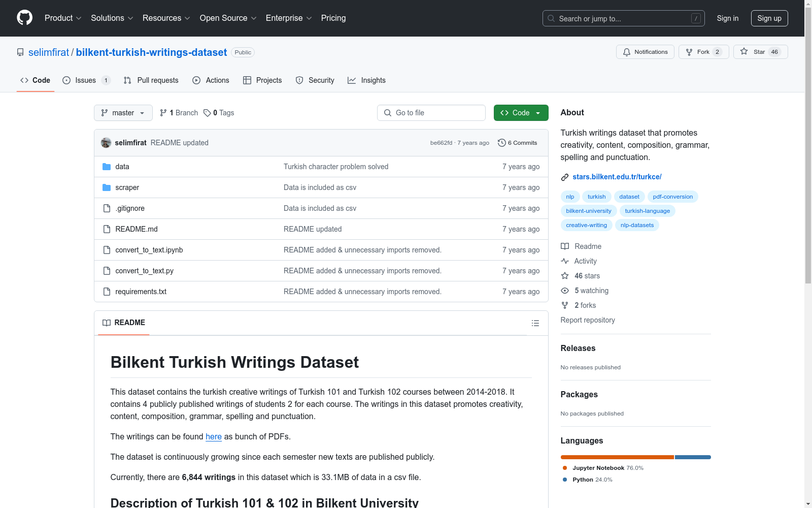This screenshot has height=508, width=812.
Task: Click the pulse icon beside Activity
Action: [565, 261]
